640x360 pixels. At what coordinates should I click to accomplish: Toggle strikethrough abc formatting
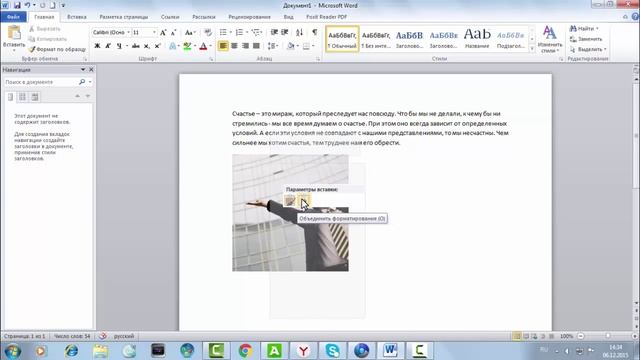coord(136,46)
